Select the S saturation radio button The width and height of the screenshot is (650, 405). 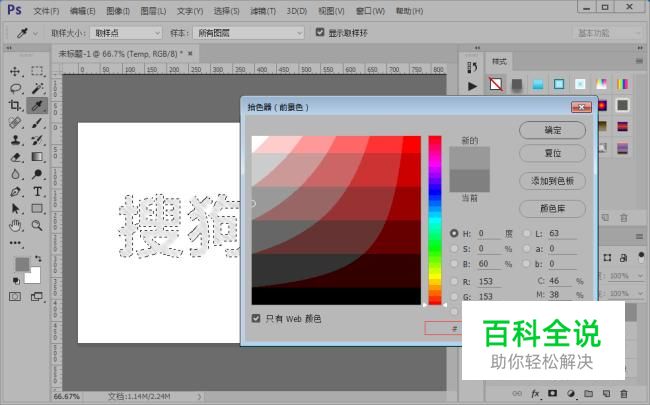click(454, 249)
